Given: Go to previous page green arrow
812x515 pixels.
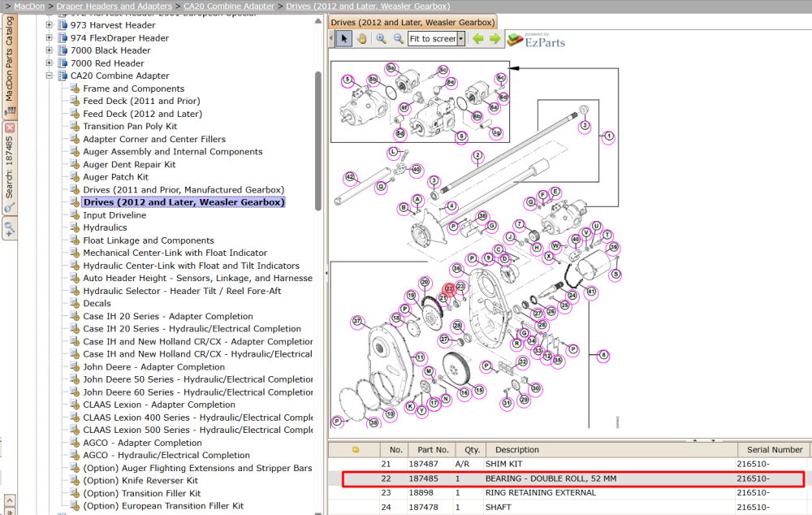Looking at the screenshot, I should click(478, 39).
